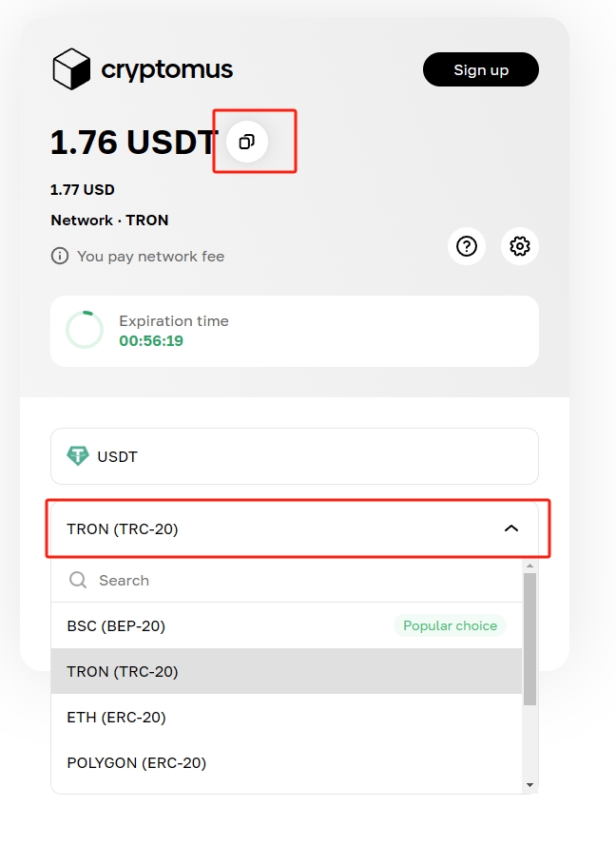Screen dimensions: 616x864
Task: Click the network fee info icon
Action: coord(60,256)
